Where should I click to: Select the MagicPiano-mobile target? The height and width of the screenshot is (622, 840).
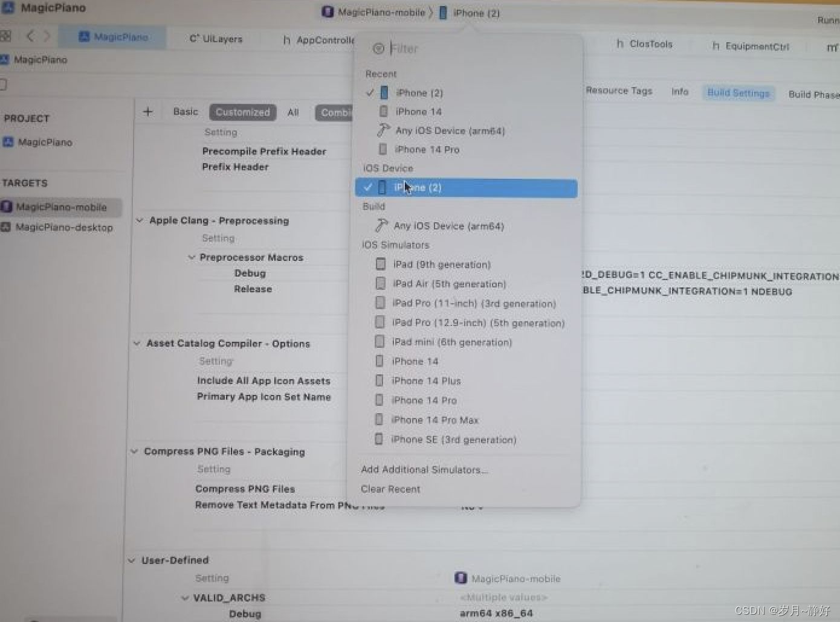click(60, 207)
